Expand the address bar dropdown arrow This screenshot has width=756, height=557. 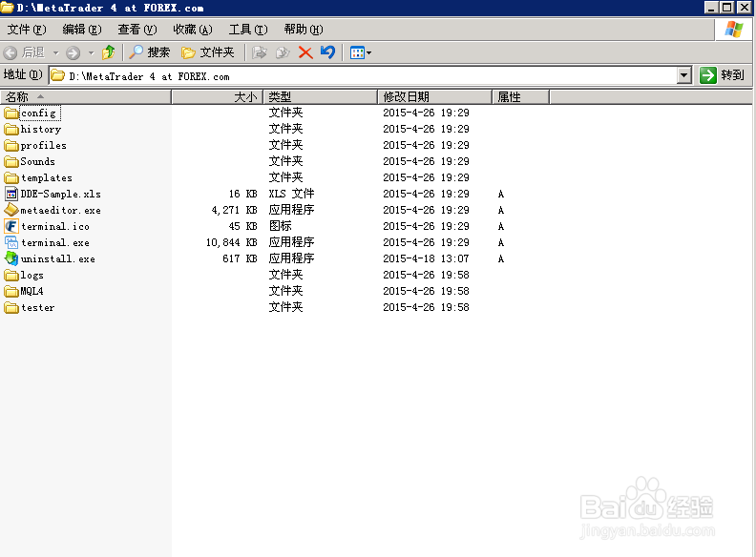684,75
